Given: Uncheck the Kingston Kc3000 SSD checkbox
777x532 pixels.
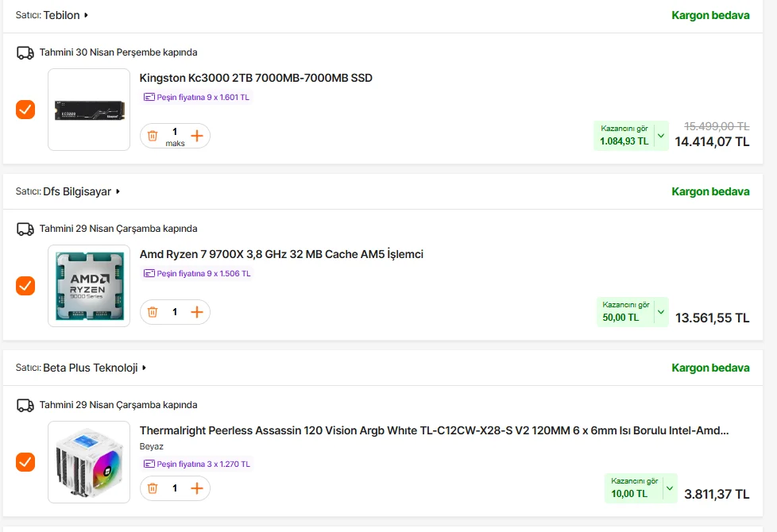Looking at the screenshot, I should coord(25,110).
